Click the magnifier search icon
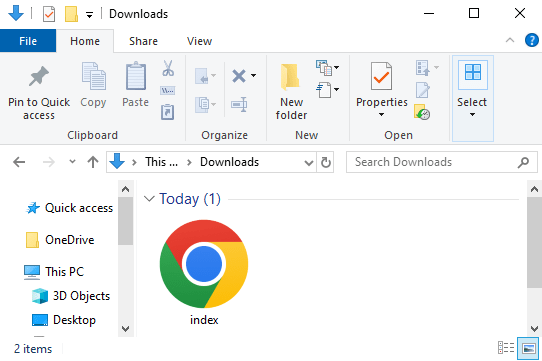The height and width of the screenshot is (361, 542). [523, 162]
